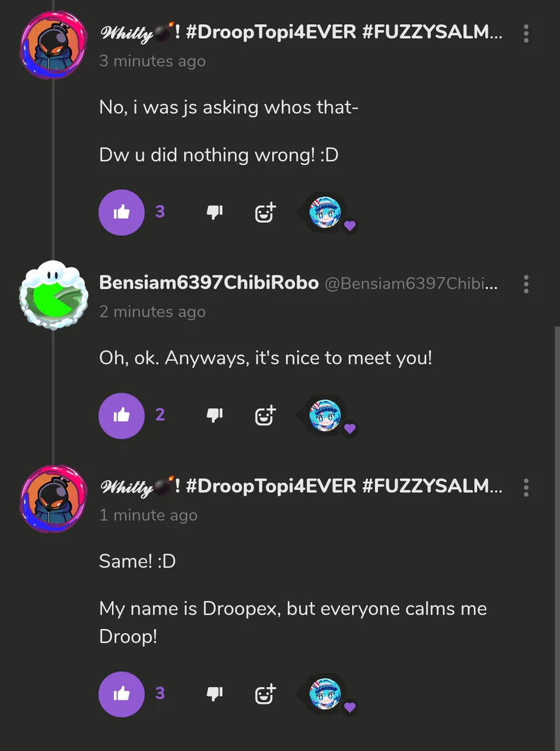Dislike the "My name is Droopex" comment

click(x=214, y=694)
